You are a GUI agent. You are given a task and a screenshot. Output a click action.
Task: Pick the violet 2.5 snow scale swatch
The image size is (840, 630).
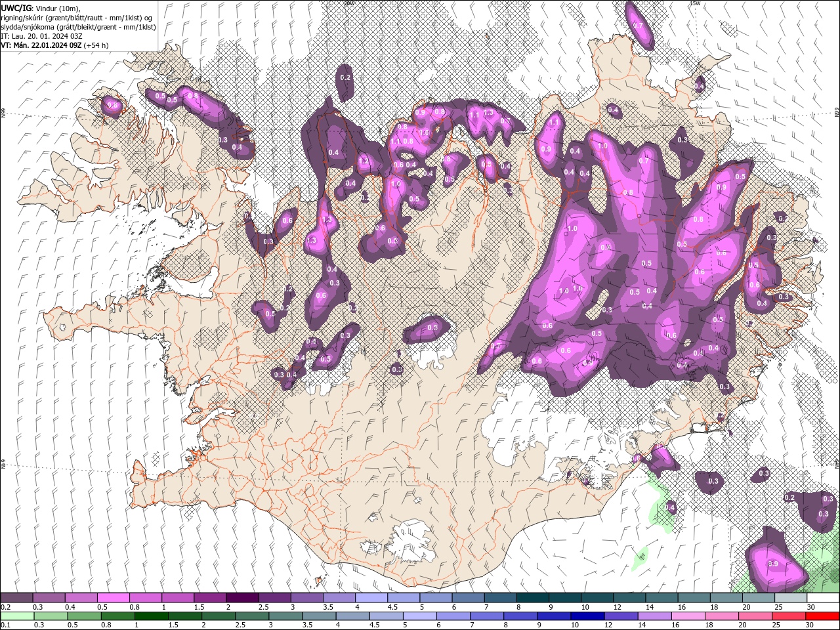click(274, 598)
